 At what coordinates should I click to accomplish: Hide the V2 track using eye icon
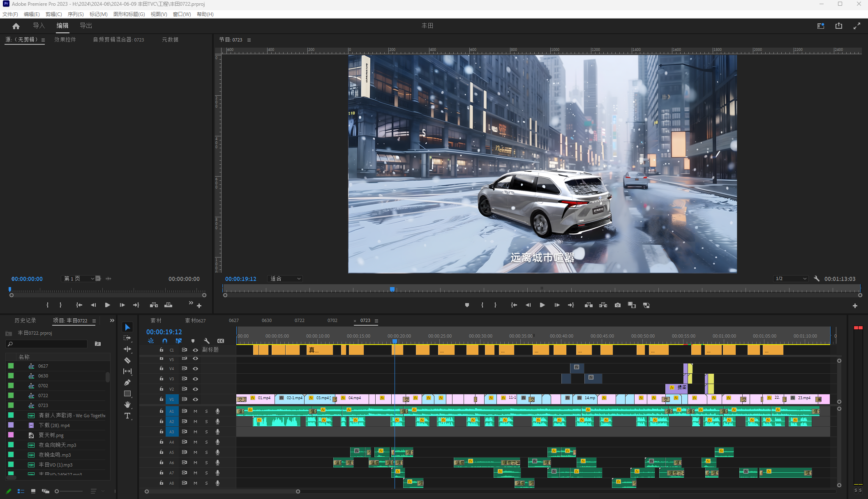point(196,389)
